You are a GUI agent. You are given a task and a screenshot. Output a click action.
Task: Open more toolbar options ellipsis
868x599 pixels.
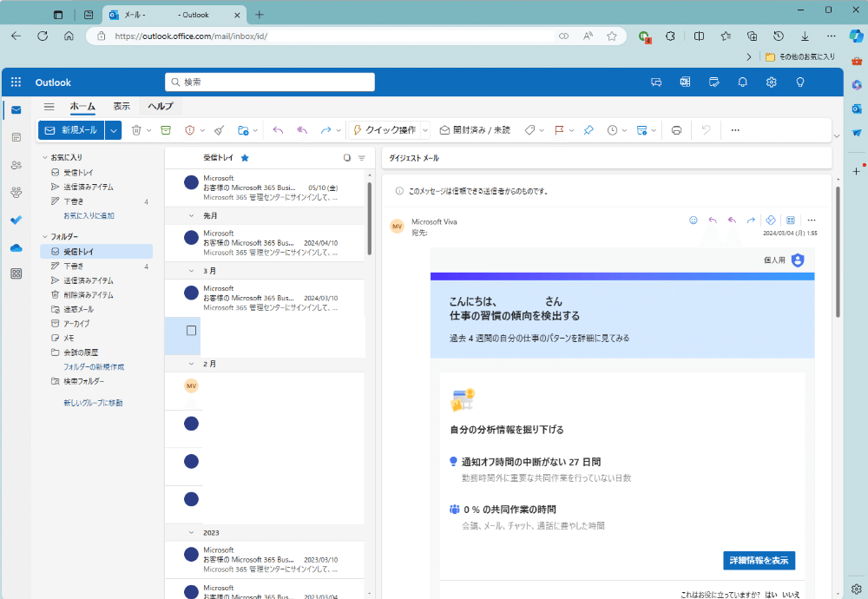coord(735,130)
